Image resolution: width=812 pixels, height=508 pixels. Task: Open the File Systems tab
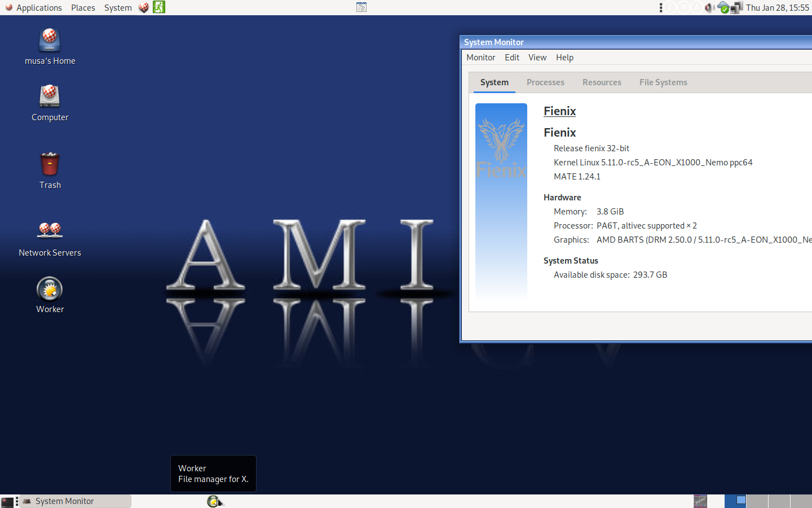pos(663,82)
